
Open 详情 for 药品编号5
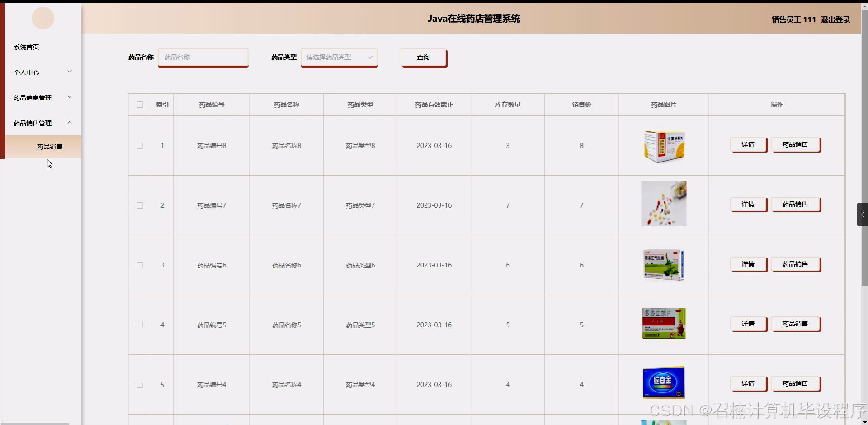pos(748,324)
